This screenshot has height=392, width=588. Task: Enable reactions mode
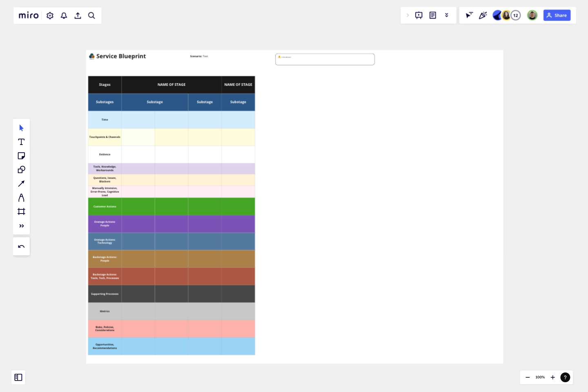click(x=483, y=15)
